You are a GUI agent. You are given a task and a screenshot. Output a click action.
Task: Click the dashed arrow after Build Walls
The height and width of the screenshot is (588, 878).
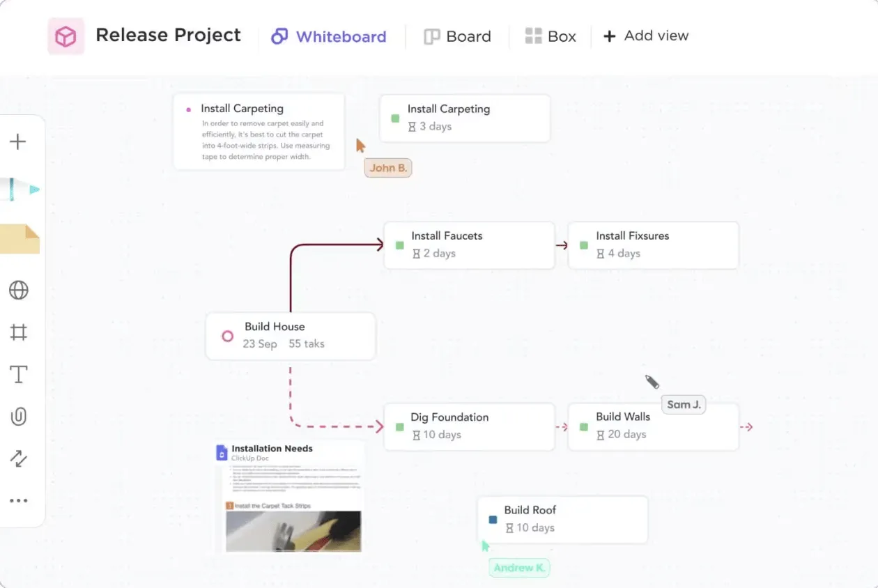click(746, 427)
